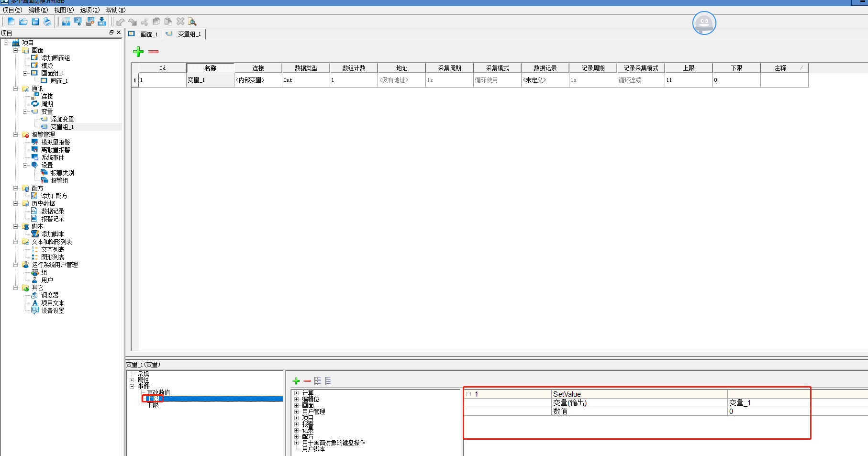
Task: Click the expand-all function list icon
Action: [x=318, y=381]
